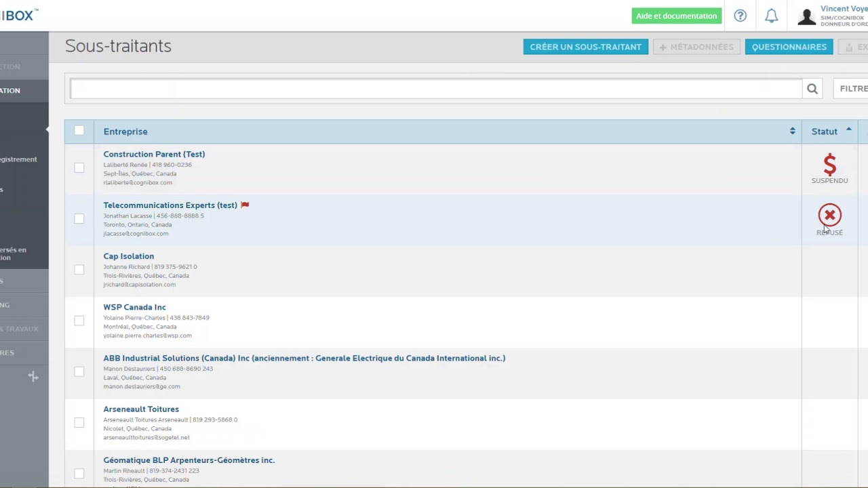Click the user profile avatar icon
Image resolution: width=868 pixels, height=488 pixels.
(x=806, y=16)
